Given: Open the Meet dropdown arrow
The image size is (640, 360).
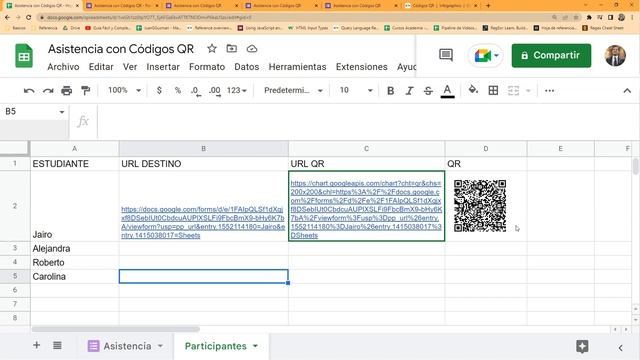Looking at the screenshot, I should click(496, 56).
